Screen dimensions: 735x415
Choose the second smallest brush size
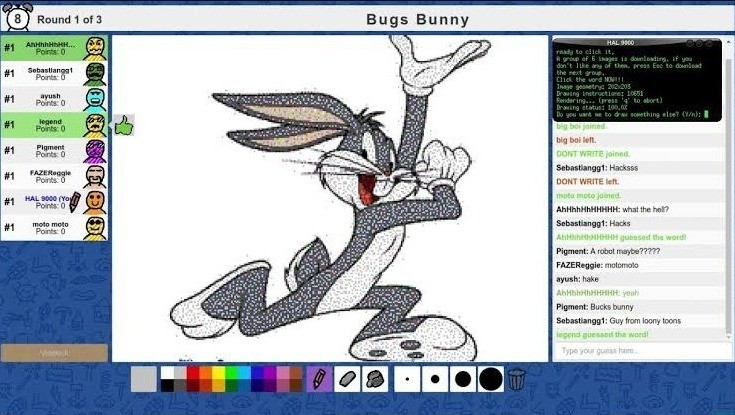(435, 379)
